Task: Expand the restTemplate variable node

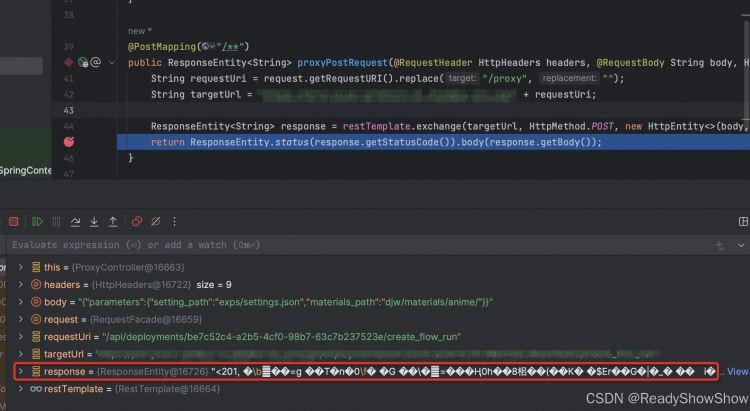Action: point(21,389)
